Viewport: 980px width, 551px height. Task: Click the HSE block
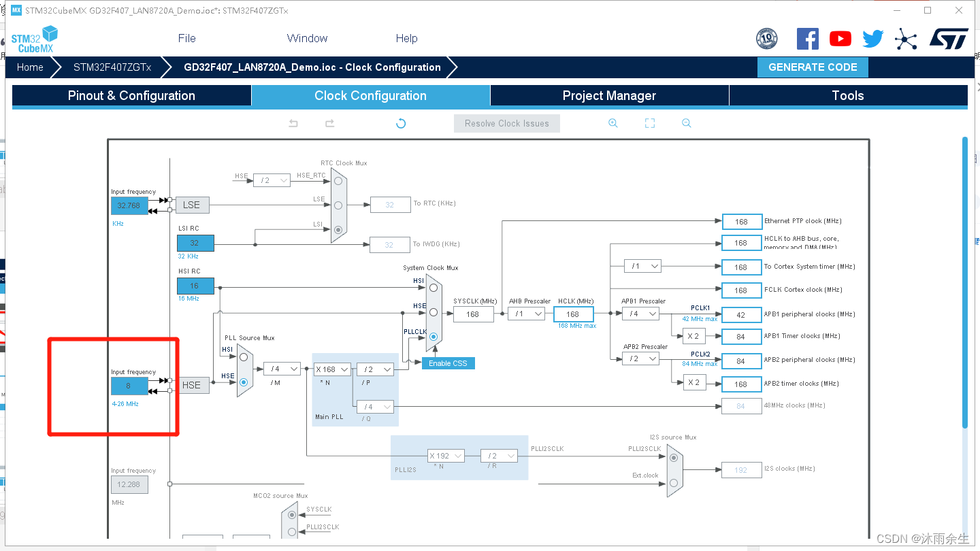tap(192, 385)
